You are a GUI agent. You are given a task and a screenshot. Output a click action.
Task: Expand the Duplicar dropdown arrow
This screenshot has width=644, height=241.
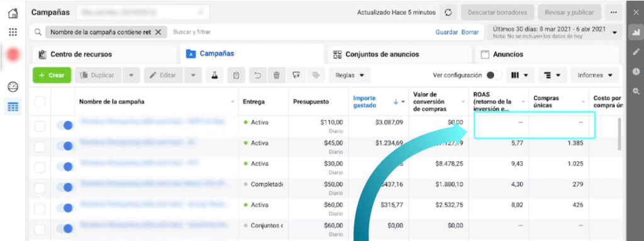click(131, 76)
